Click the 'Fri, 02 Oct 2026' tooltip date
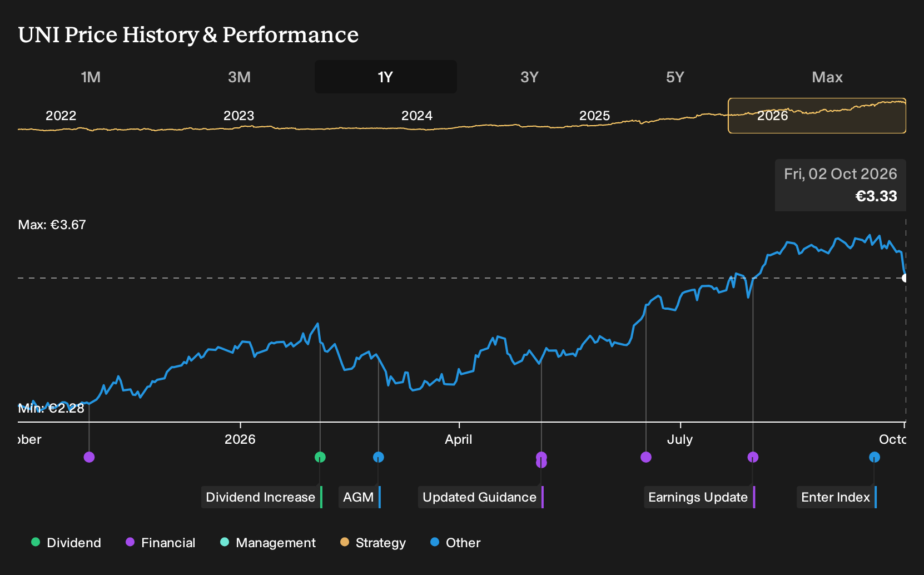Image resolution: width=924 pixels, height=575 pixels. [x=841, y=174]
